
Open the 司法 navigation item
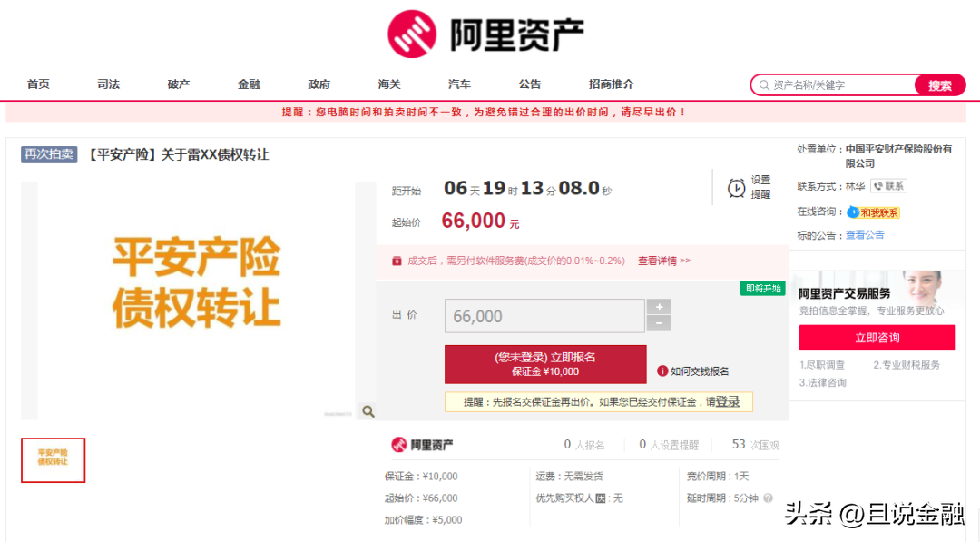[x=108, y=84]
